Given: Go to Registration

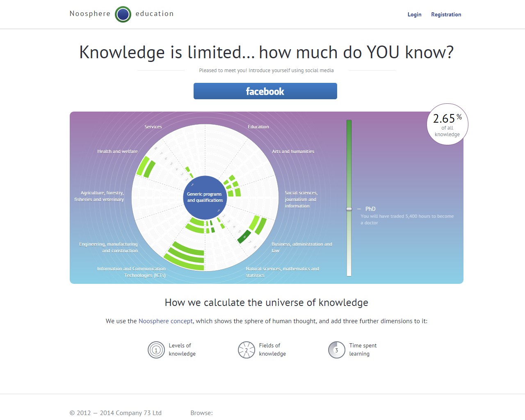Looking at the screenshot, I should point(446,14).
